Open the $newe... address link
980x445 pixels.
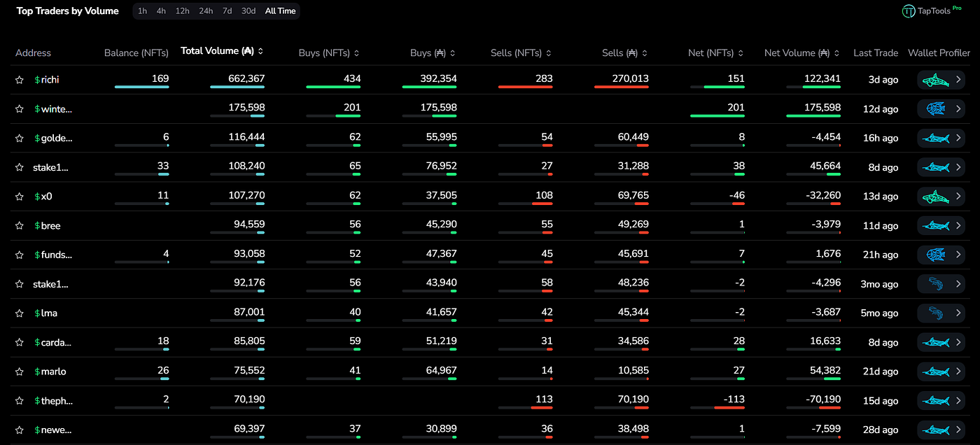53,430
